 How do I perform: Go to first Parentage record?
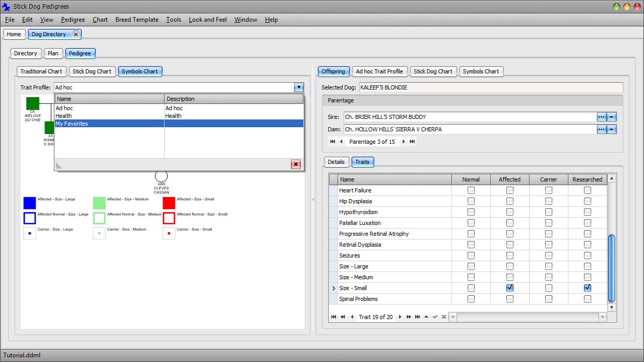coord(332,142)
